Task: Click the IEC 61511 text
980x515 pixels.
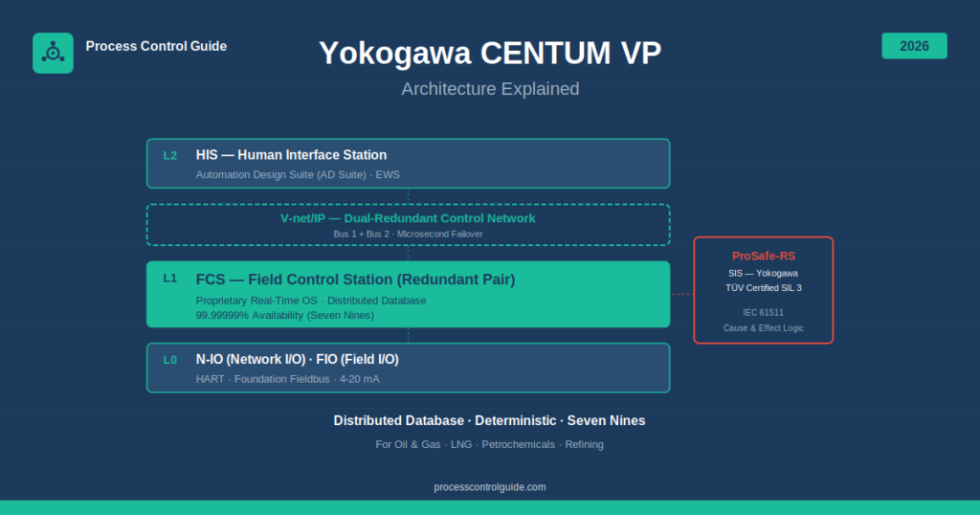Action: click(x=763, y=312)
